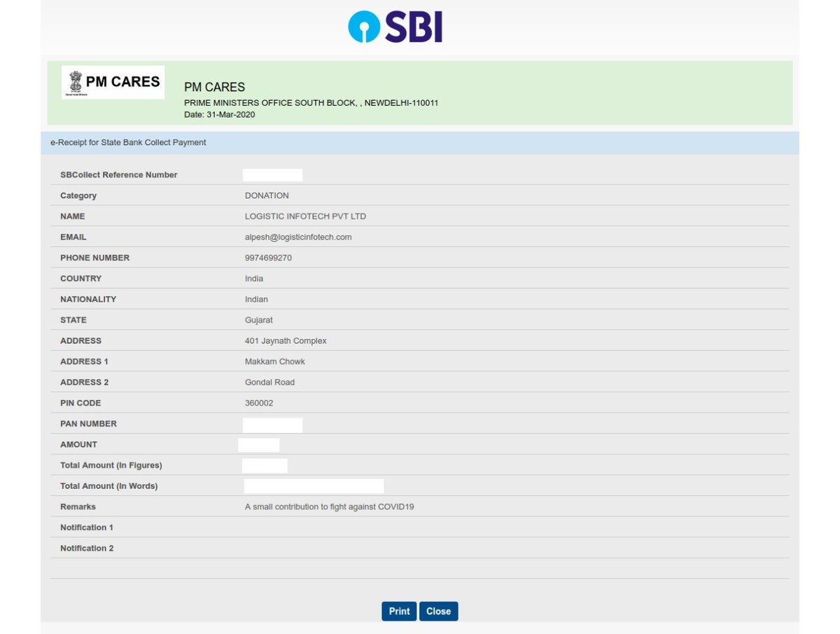Viewport: 840px width, 634px height.
Task: Click the redacted total amount in words
Action: (314, 486)
